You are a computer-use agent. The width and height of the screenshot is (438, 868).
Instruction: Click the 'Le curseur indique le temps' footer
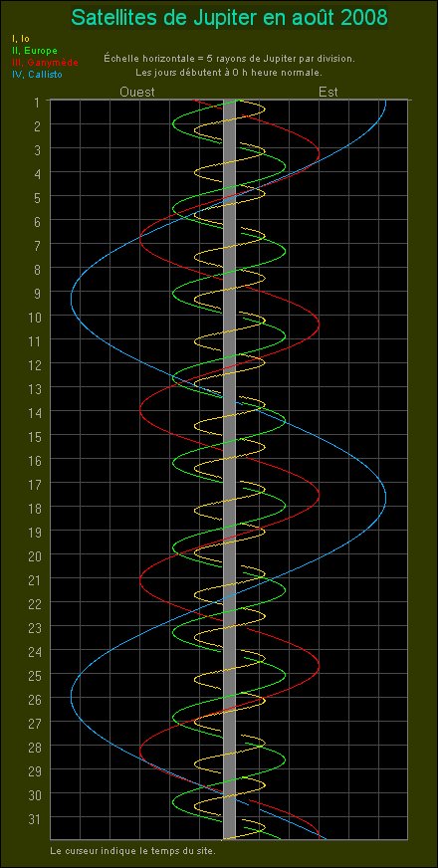[132, 850]
